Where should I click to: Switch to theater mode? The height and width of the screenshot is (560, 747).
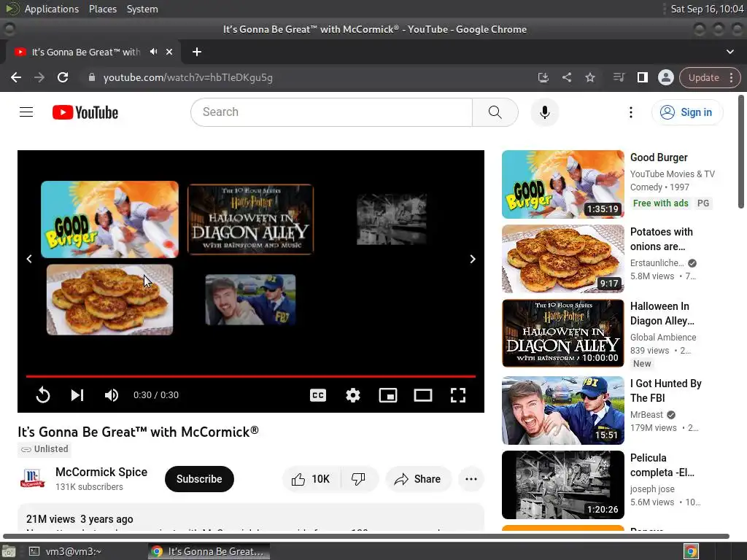423,394
